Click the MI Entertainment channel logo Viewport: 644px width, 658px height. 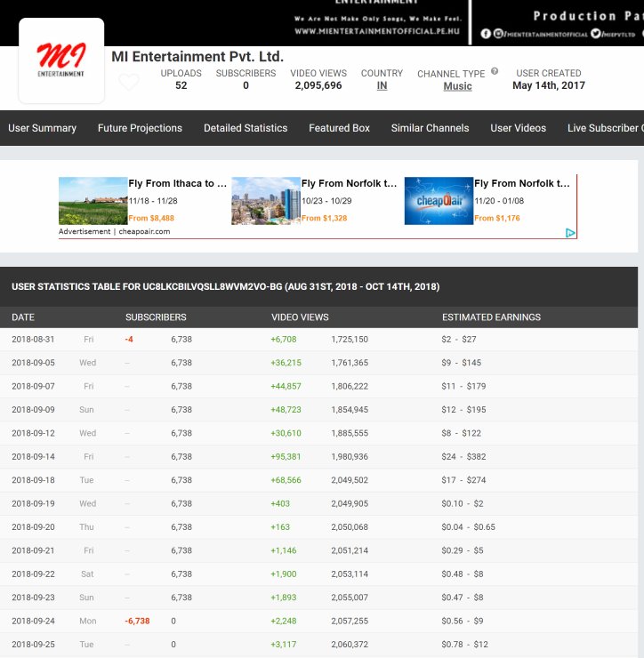click(61, 60)
